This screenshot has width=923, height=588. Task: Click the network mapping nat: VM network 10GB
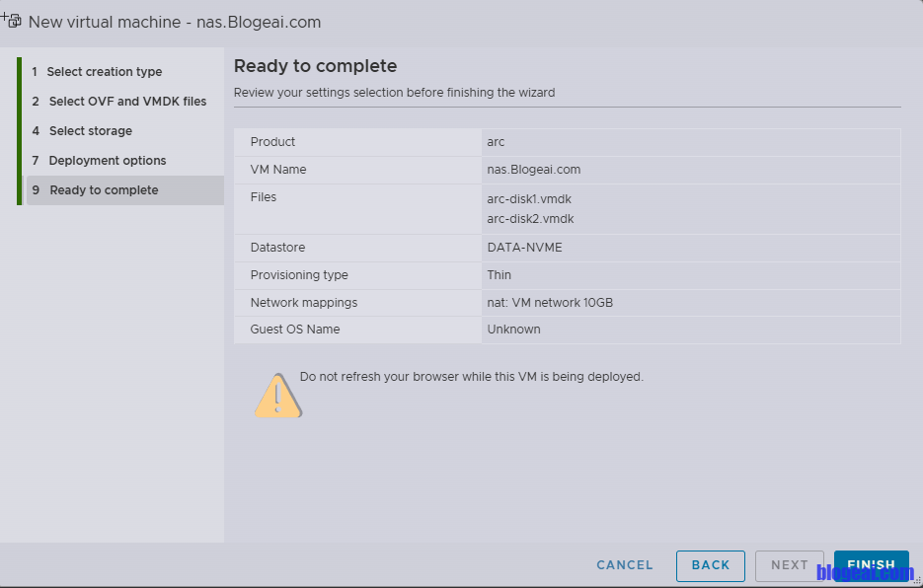(x=550, y=303)
